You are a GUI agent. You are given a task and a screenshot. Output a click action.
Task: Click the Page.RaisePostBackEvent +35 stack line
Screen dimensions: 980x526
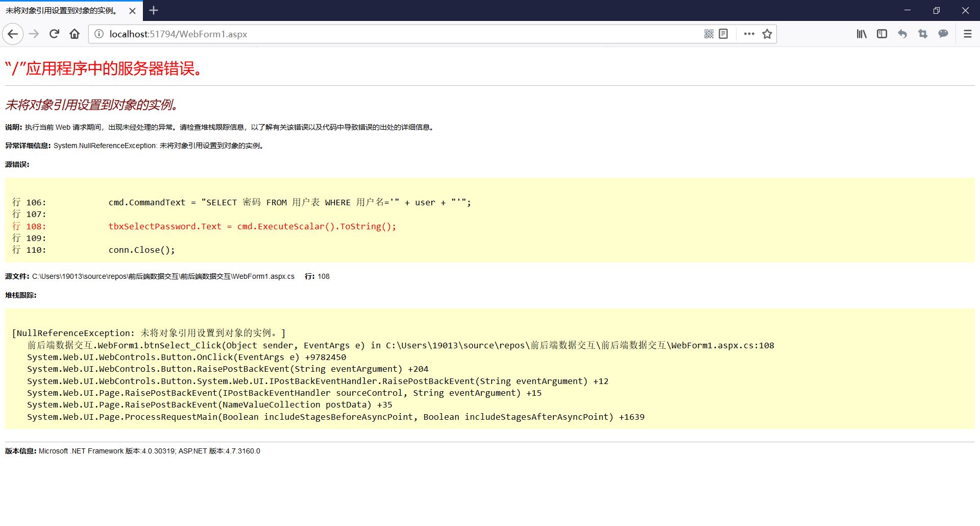tap(210, 404)
